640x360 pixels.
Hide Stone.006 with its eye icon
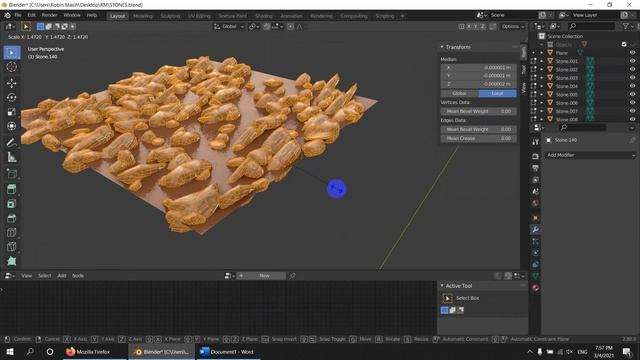632,103
